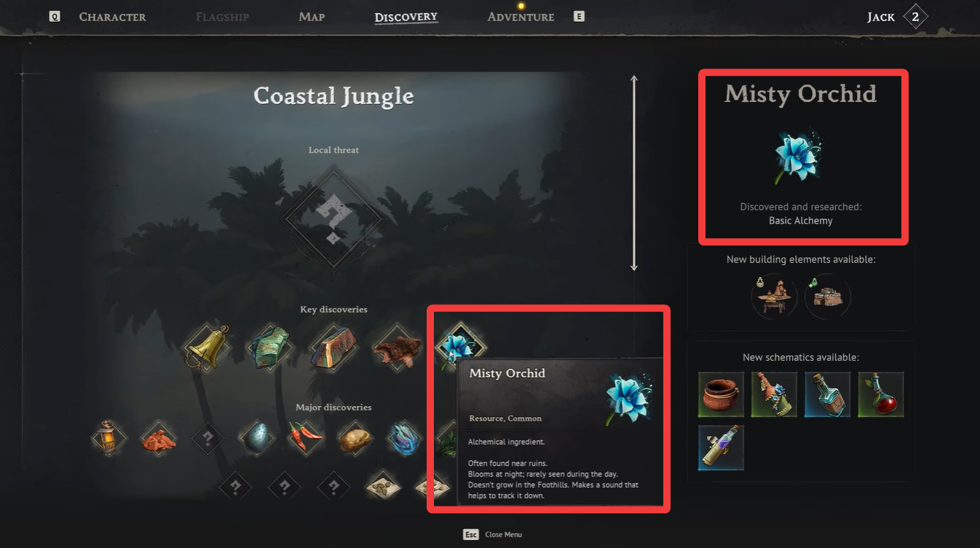
Task: Select the red chili peppers discovery
Action: [x=306, y=438]
